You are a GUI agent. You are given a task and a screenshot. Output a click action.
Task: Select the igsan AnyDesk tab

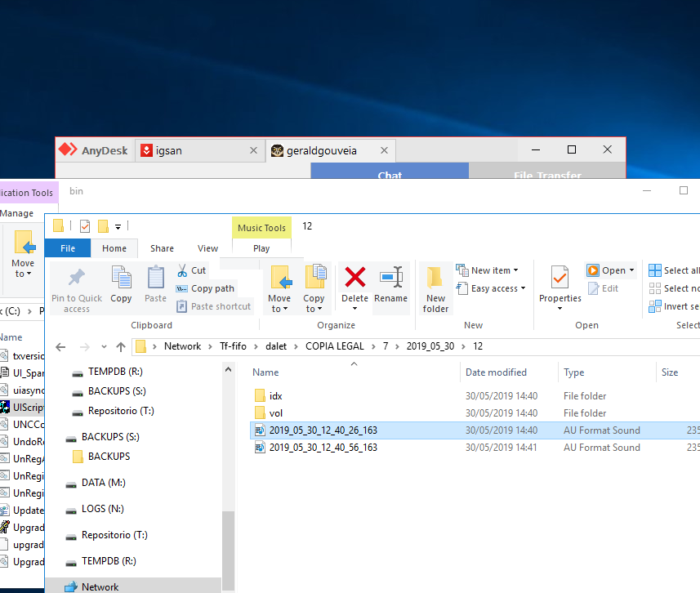coord(199,150)
